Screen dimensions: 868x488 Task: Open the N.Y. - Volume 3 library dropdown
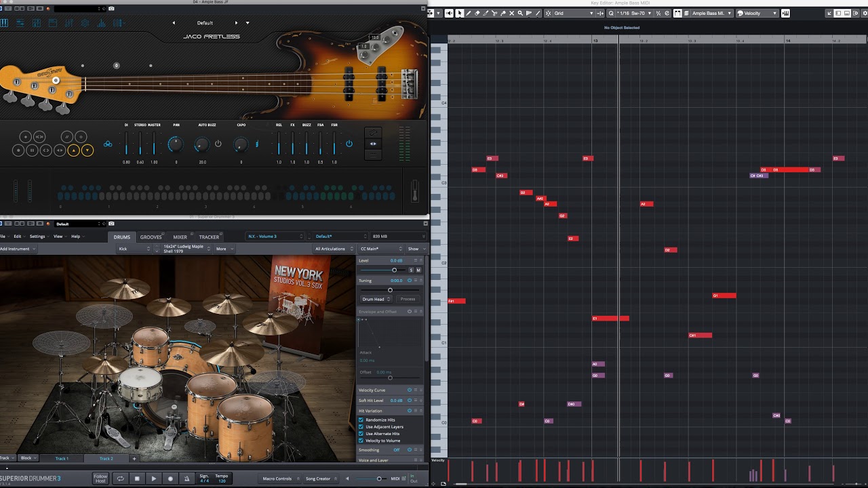click(275, 237)
